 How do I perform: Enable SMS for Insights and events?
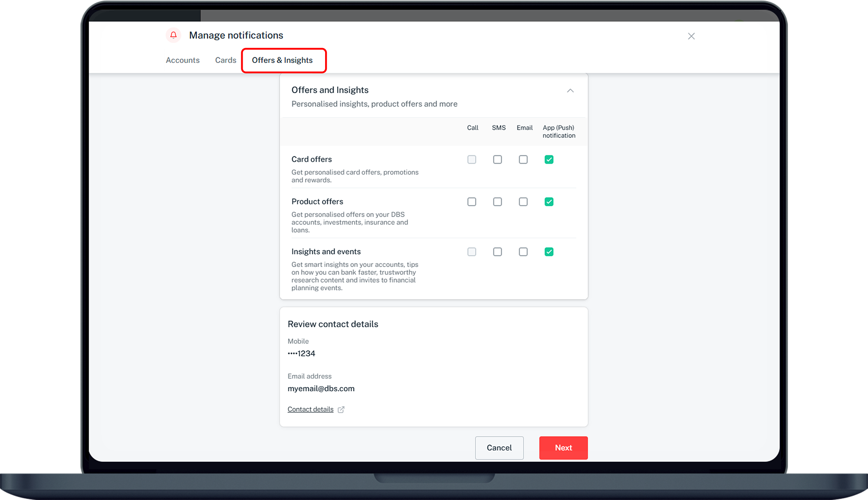point(497,252)
